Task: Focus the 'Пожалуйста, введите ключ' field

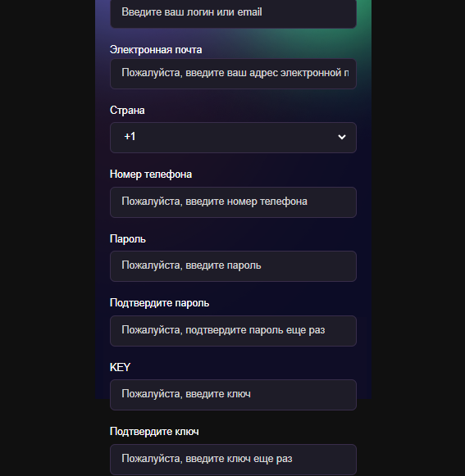Action: click(233, 395)
